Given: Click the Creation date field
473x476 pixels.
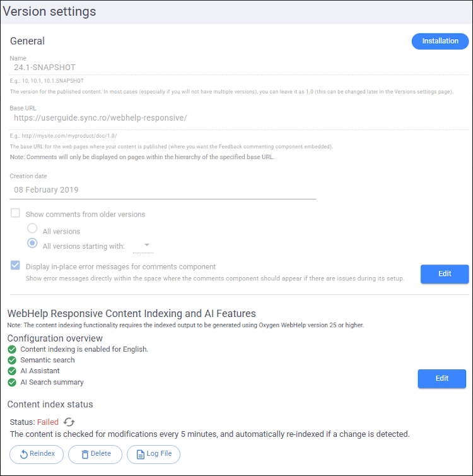Looking at the screenshot, I should [x=163, y=189].
